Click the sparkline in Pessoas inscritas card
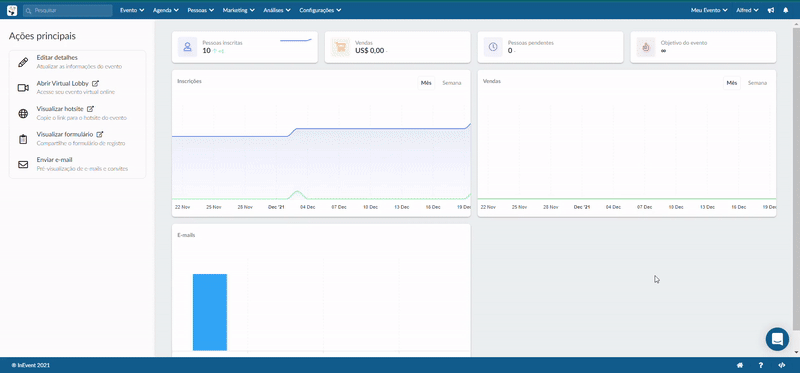This screenshot has width=800, height=373. [296, 40]
